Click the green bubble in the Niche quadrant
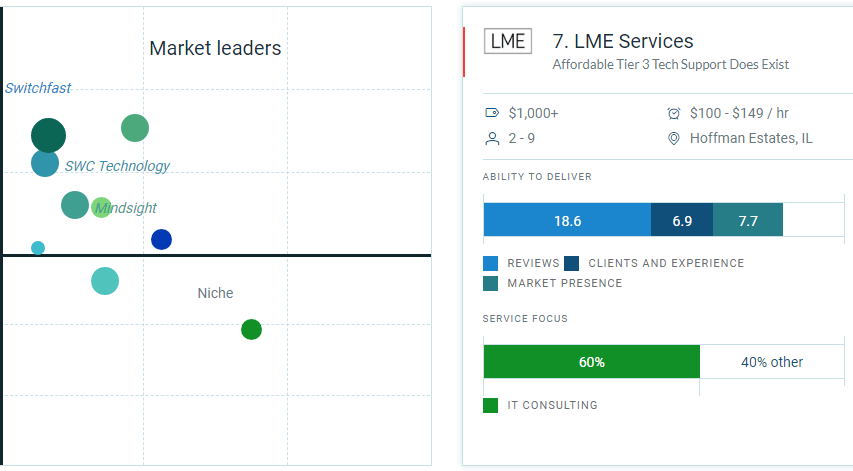The image size is (853, 471). [251, 329]
